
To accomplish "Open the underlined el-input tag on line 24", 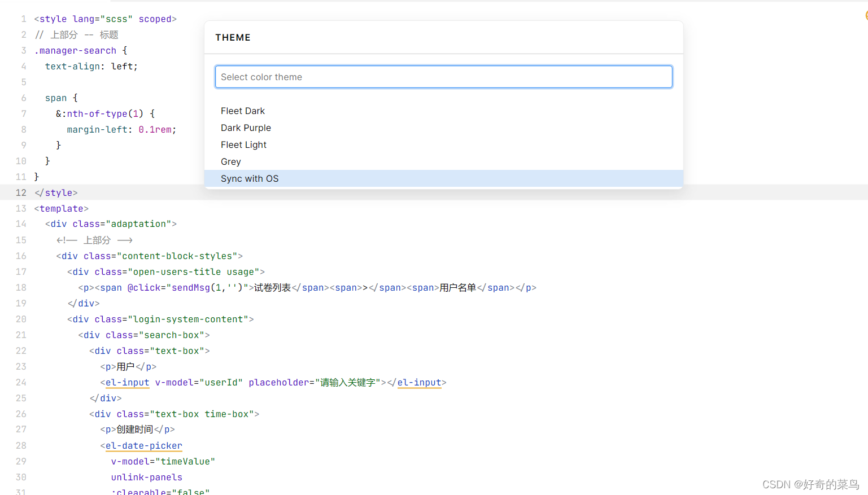I will pos(127,382).
